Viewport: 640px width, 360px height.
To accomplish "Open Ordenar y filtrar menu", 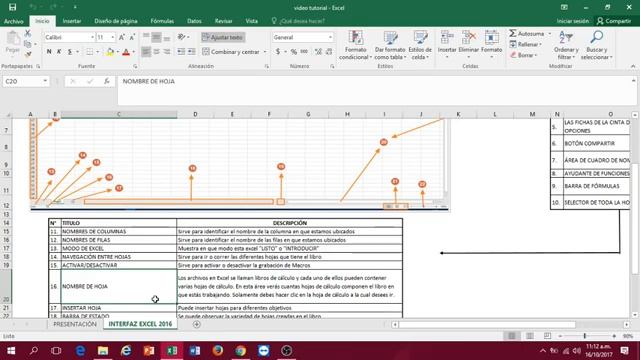I will click(x=566, y=45).
